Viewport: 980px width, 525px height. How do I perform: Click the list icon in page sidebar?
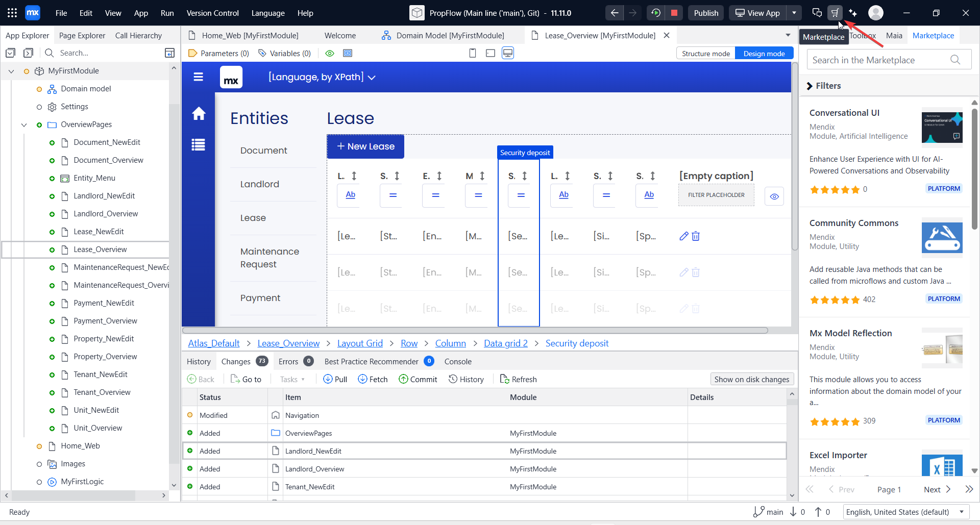[199, 145]
